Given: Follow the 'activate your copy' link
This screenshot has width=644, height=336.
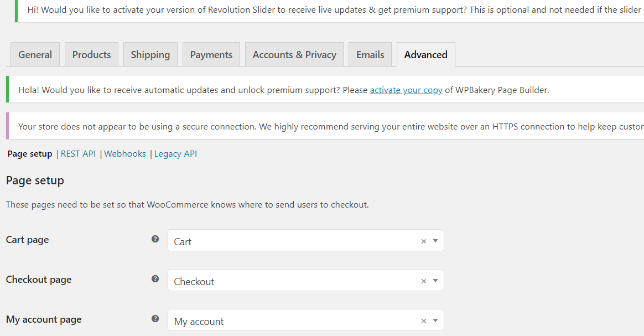Looking at the screenshot, I should (x=406, y=90).
